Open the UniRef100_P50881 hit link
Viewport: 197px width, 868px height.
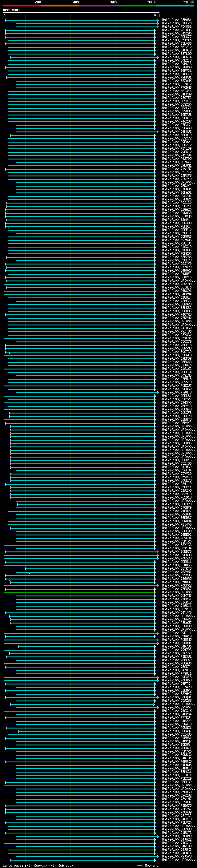point(176,26)
